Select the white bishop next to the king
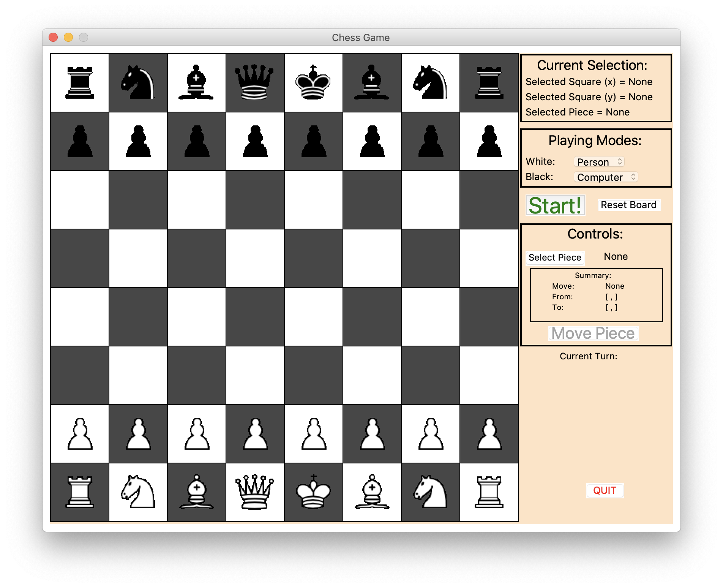Image resolution: width=723 pixels, height=588 pixels. [372, 492]
